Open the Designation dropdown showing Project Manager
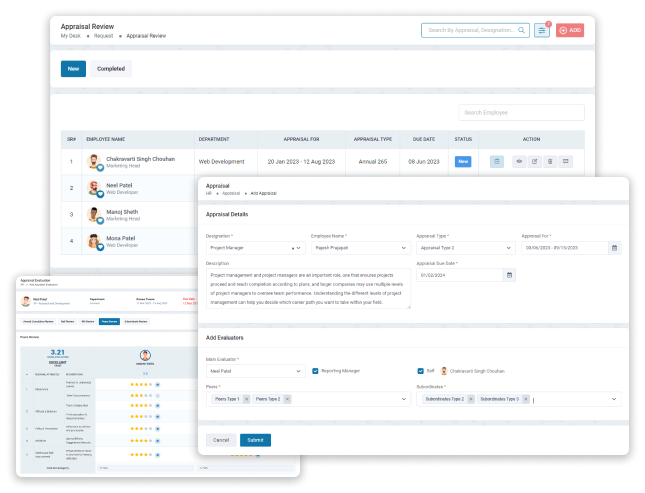 (255, 248)
